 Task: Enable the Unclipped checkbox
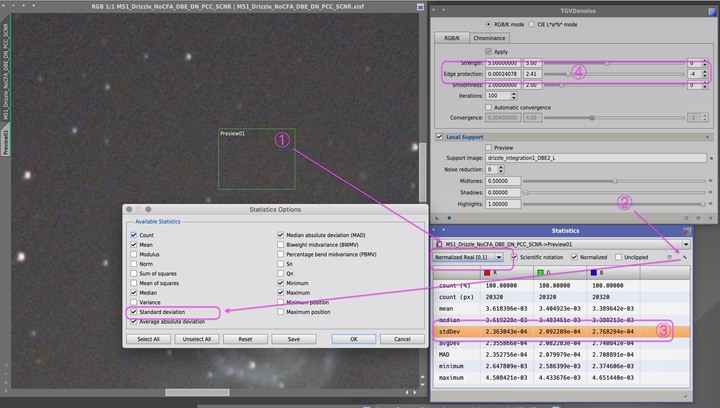[x=619, y=257]
